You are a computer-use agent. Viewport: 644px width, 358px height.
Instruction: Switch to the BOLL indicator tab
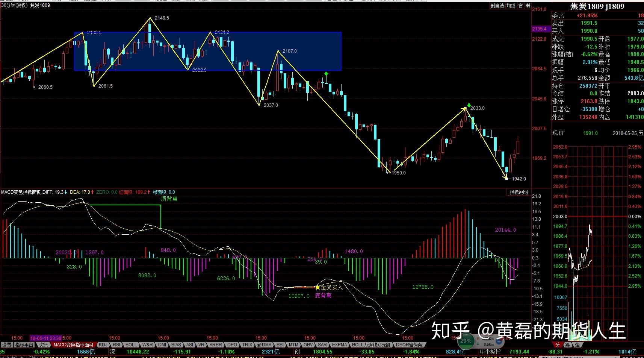[x=131, y=344]
